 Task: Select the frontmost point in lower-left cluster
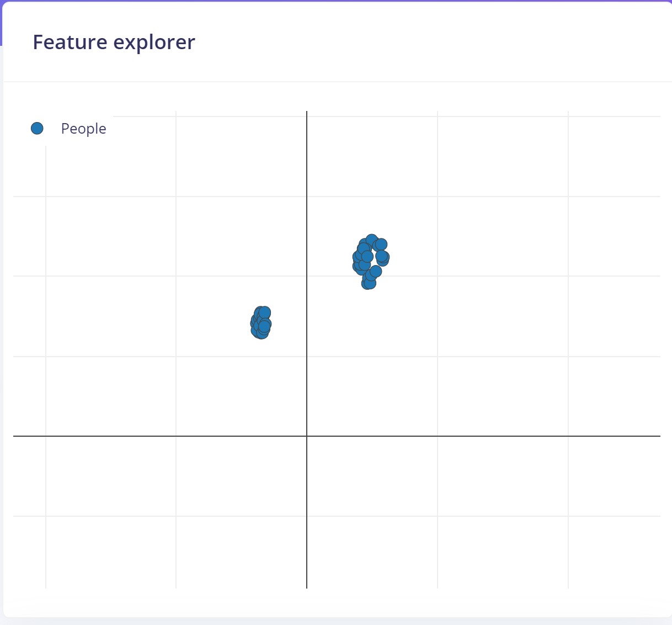coord(264,326)
